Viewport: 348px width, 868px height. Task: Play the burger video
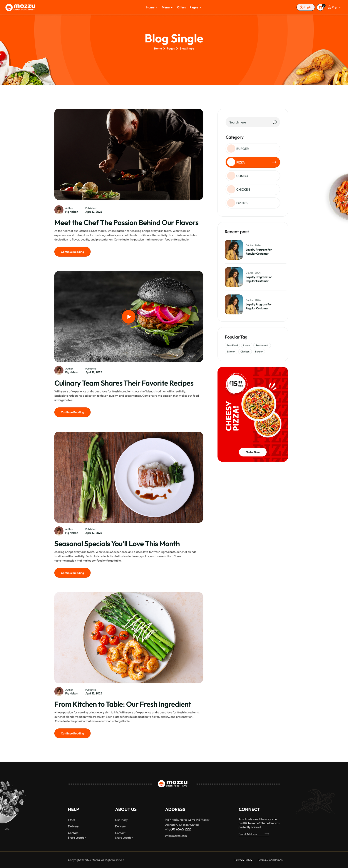pos(129,317)
